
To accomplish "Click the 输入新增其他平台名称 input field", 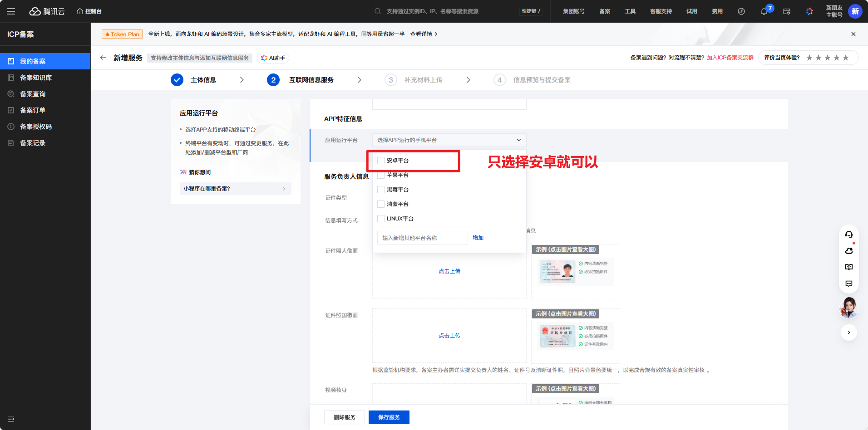I will coord(422,238).
